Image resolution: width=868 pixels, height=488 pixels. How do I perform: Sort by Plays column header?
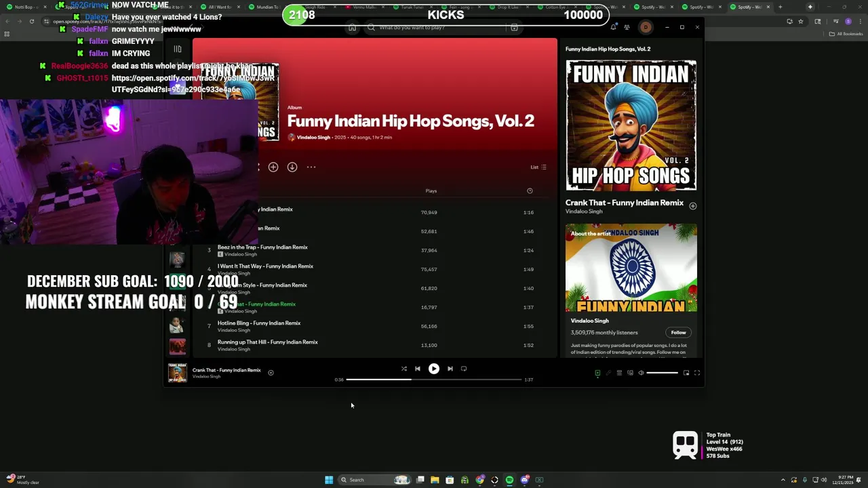[x=431, y=190]
